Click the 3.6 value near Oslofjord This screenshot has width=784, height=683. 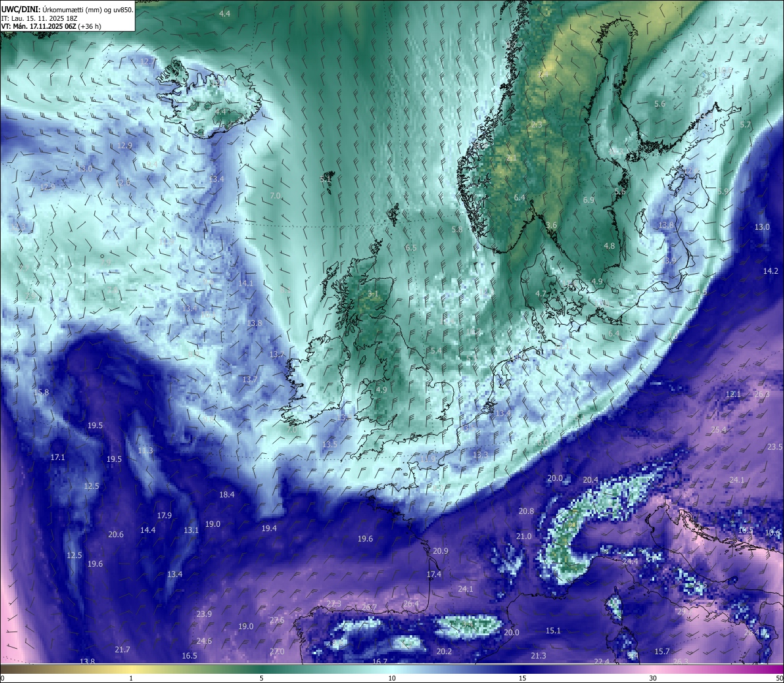pos(551,225)
